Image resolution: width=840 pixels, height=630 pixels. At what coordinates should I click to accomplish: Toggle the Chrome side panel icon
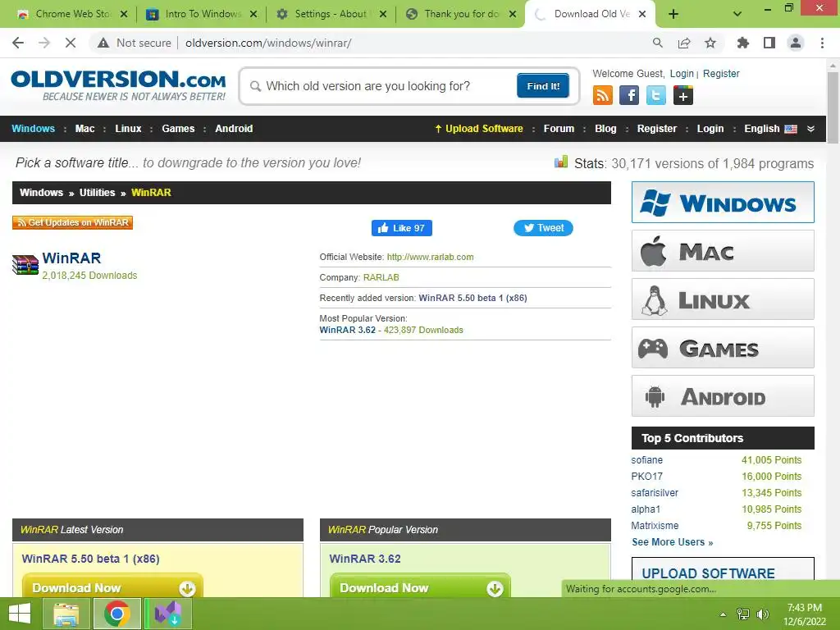(x=769, y=43)
